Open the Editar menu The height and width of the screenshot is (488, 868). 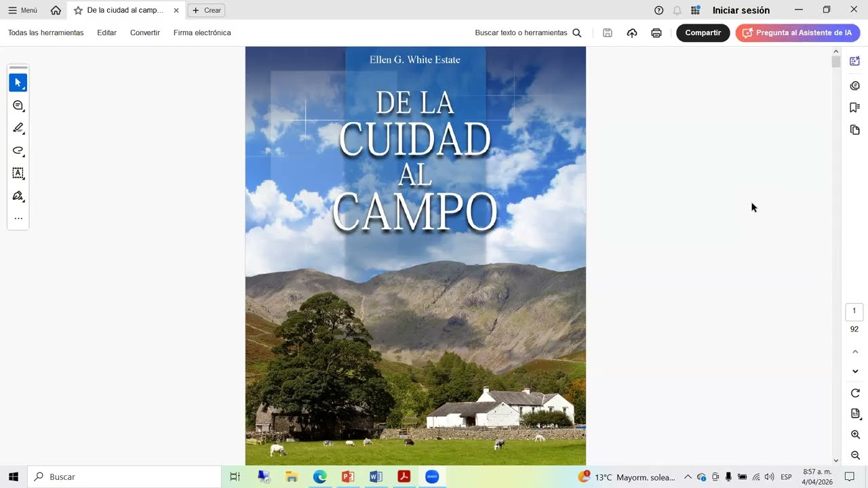[x=106, y=33]
